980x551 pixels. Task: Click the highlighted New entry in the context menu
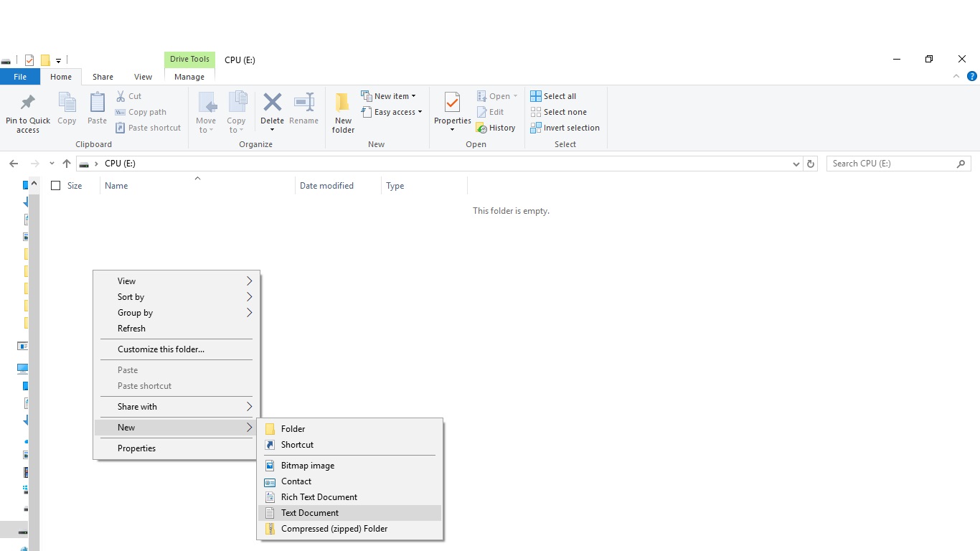[x=176, y=428]
